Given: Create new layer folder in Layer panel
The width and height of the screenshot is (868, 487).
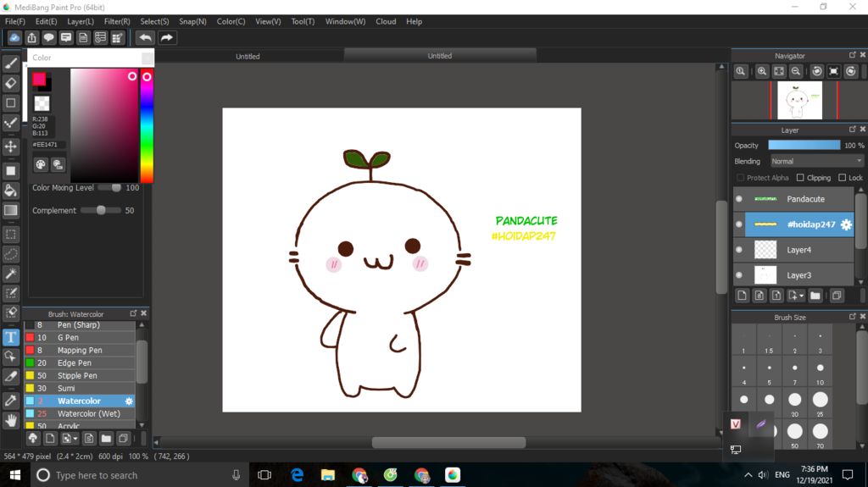Looking at the screenshot, I should [x=815, y=296].
